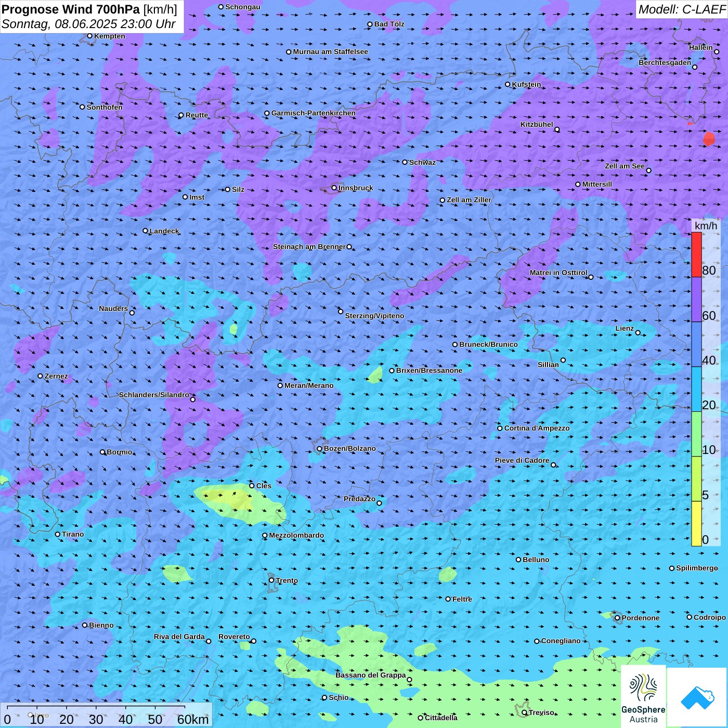Click the purple 60 km/h legend swatch
728x728 pixels.
696,300
